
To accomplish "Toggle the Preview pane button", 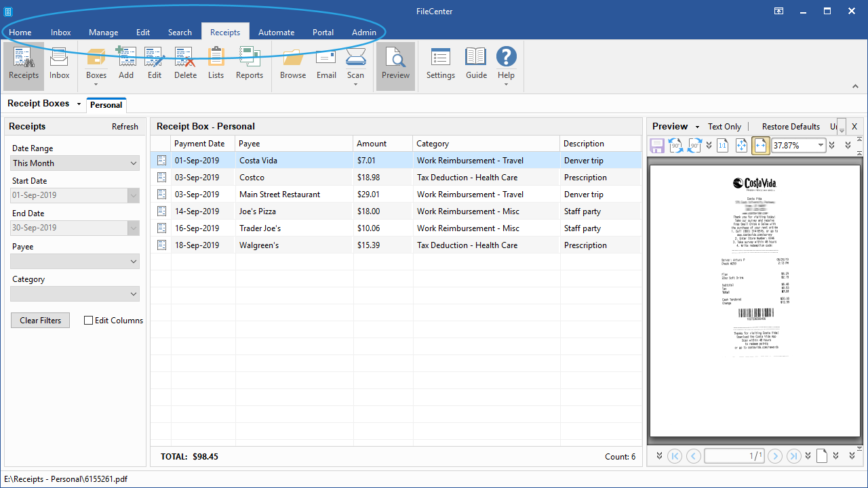I will tap(395, 64).
